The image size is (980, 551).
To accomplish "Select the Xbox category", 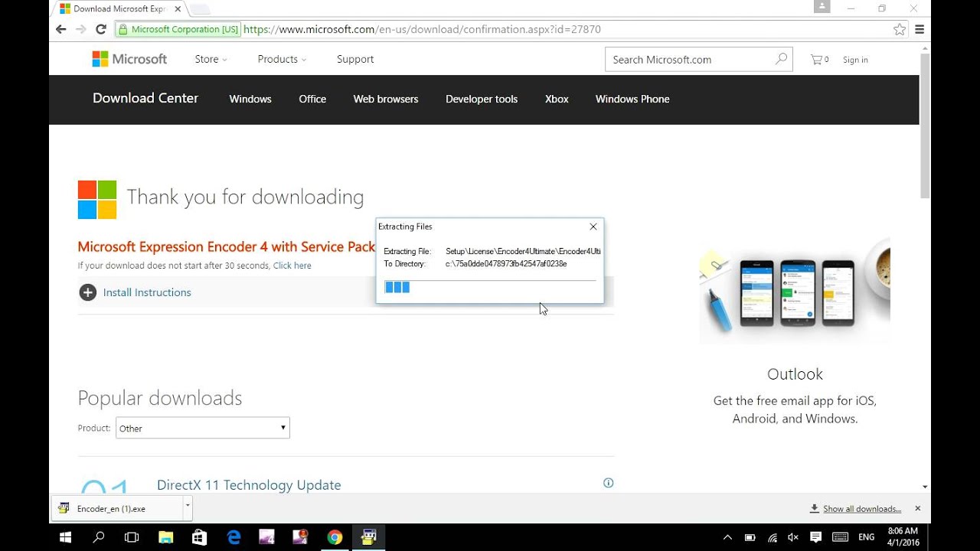I will click(x=557, y=99).
